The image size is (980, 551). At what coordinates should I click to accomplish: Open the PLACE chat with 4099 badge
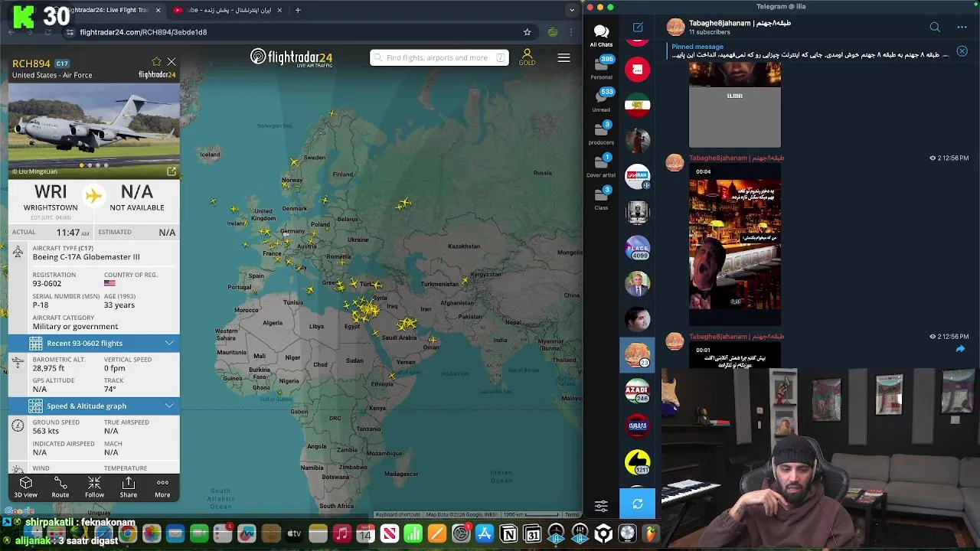point(638,248)
